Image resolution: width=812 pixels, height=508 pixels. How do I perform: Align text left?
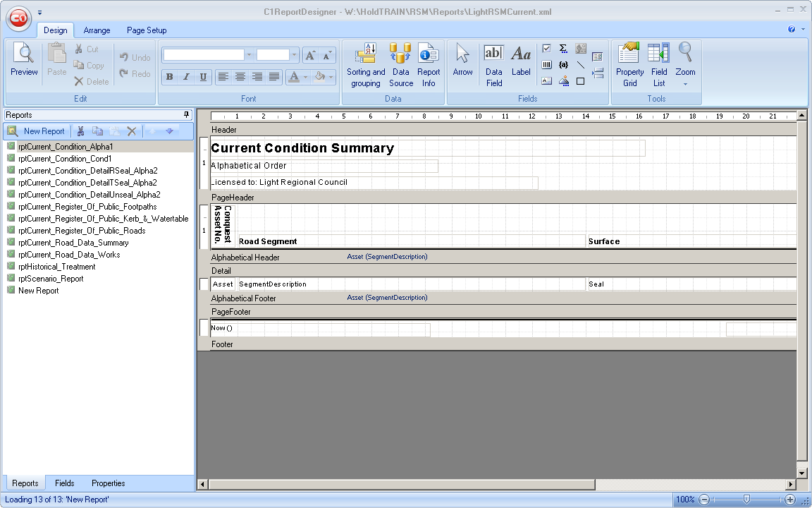coord(223,77)
